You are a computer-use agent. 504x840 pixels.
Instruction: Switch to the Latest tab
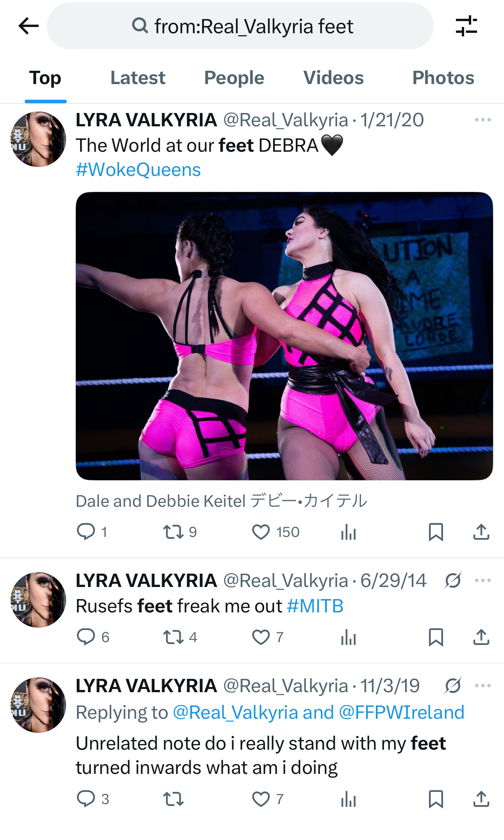click(x=138, y=78)
